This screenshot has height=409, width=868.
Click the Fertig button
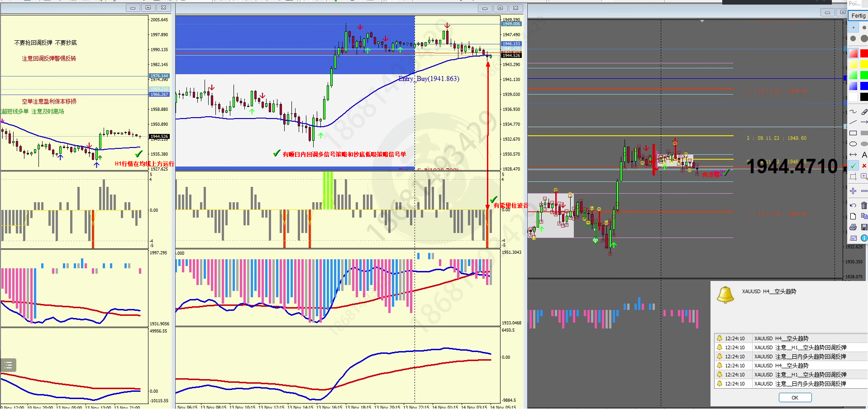point(858,16)
